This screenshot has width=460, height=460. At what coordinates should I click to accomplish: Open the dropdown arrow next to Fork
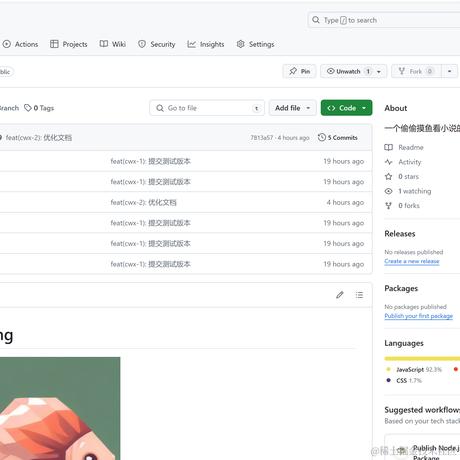pos(449,71)
